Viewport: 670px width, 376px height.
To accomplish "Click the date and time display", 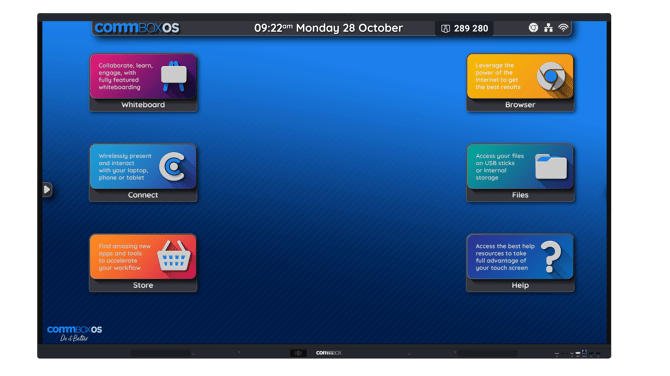I will 328,28.
